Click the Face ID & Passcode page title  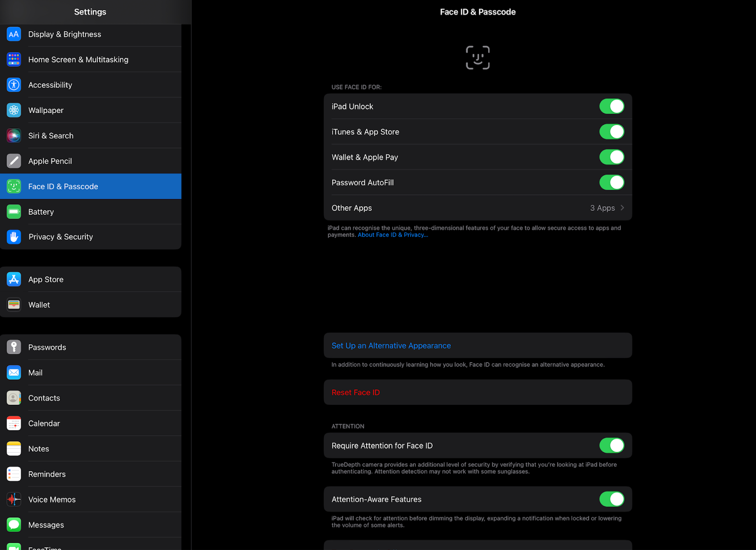click(x=478, y=12)
